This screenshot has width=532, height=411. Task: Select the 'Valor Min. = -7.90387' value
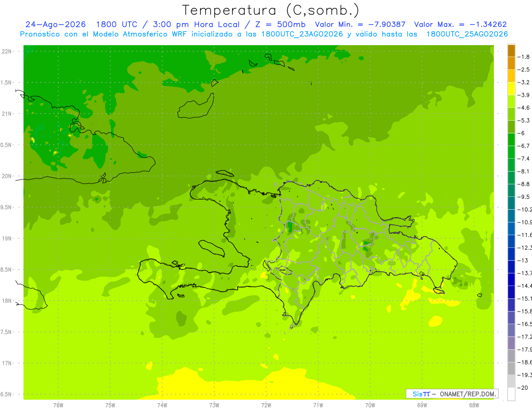coord(360,25)
